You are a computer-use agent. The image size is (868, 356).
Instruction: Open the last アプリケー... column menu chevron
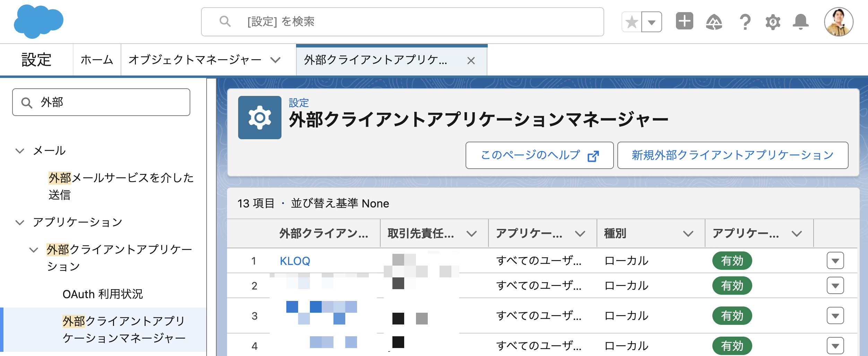click(797, 234)
